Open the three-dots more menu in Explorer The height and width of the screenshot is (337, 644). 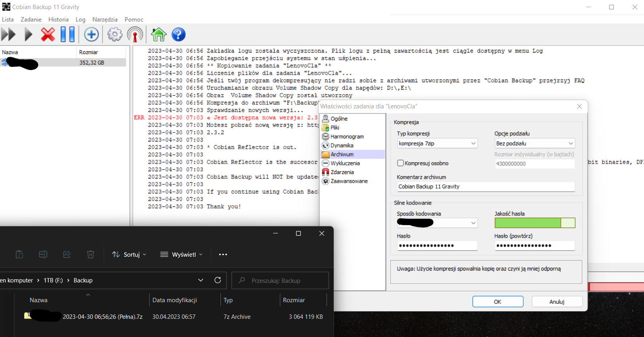pos(223,254)
